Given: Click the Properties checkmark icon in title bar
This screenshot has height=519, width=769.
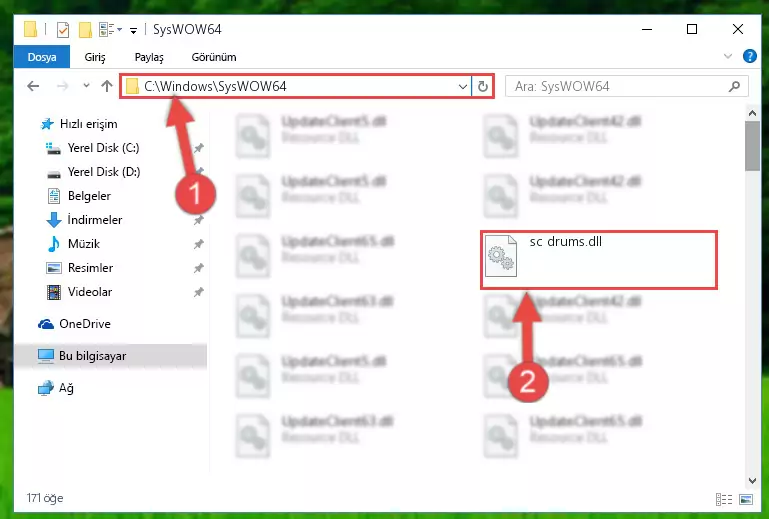Looking at the screenshot, I should (63, 30).
